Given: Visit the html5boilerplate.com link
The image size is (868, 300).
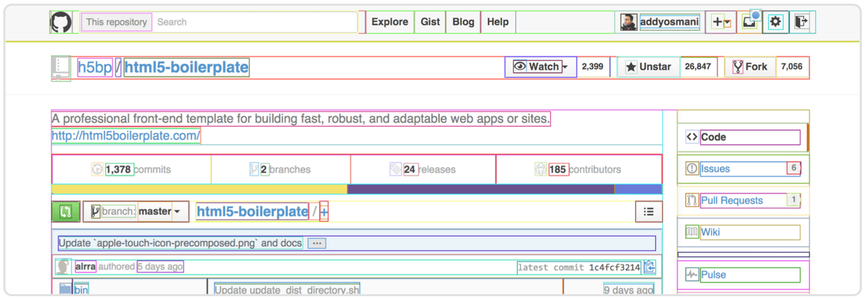Looking at the screenshot, I should (x=126, y=136).
